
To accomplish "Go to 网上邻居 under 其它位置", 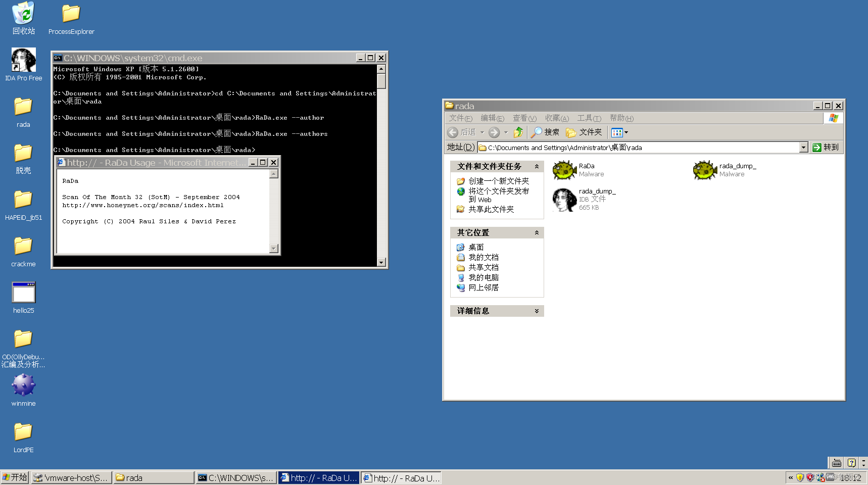I will (483, 287).
